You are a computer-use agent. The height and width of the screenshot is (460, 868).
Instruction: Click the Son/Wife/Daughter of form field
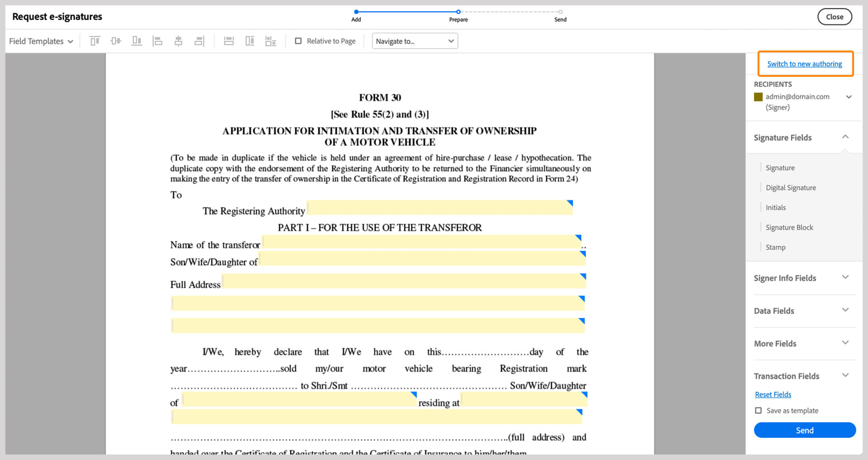[x=422, y=258]
